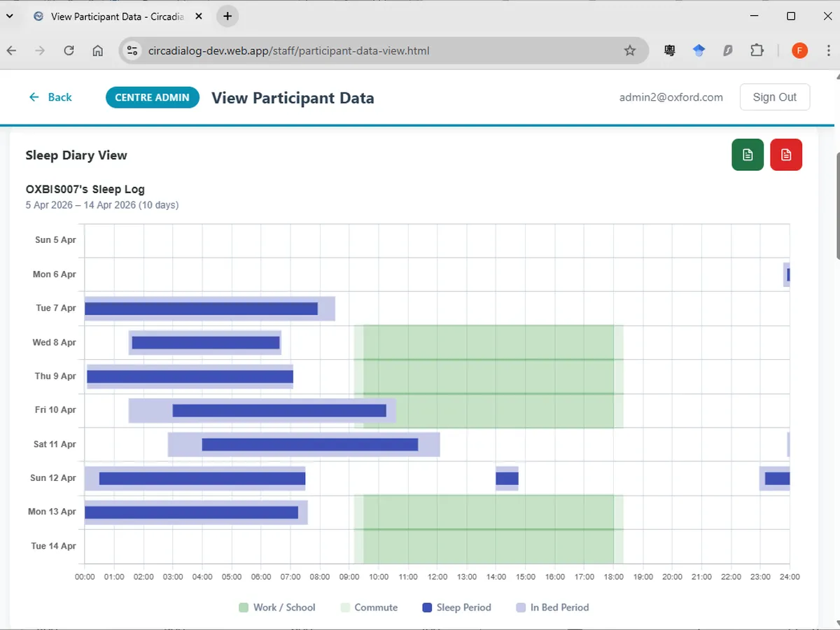
Task: Export the sleep log as a green spreadsheet file
Action: (748, 155)
